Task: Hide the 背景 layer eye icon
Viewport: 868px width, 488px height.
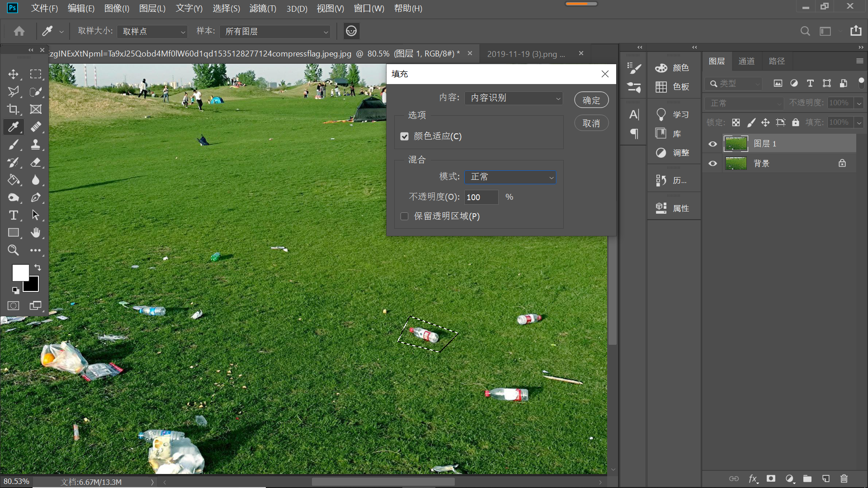Action: pyautogui.click(x=713, y=164)
